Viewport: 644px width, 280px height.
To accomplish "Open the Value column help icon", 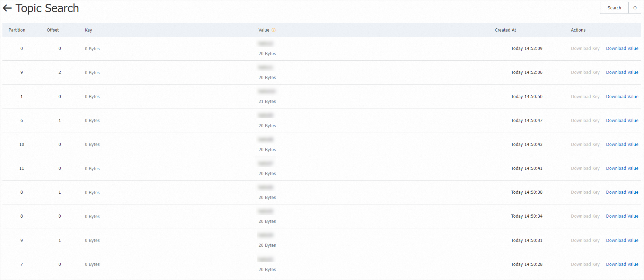I will point(274,30).
